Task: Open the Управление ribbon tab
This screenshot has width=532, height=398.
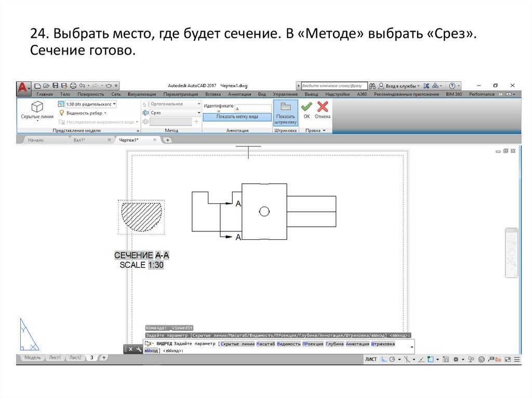Action: click(285, 94)
